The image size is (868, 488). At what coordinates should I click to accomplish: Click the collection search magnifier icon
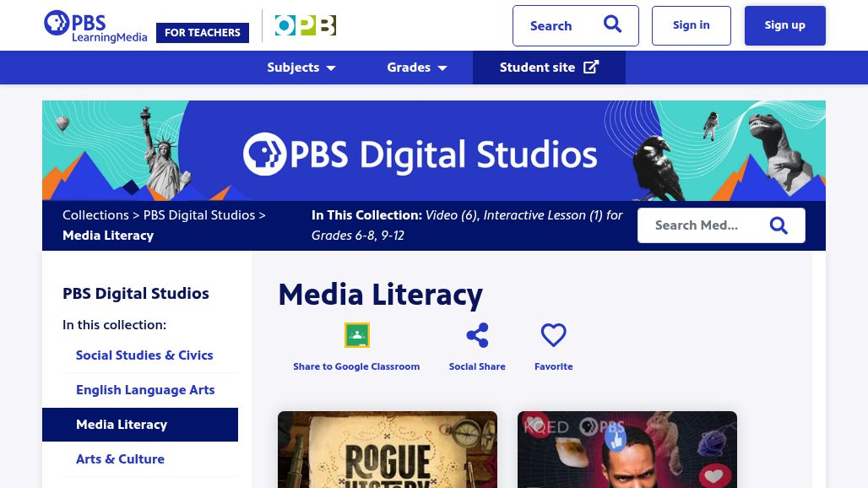point(778,225)
